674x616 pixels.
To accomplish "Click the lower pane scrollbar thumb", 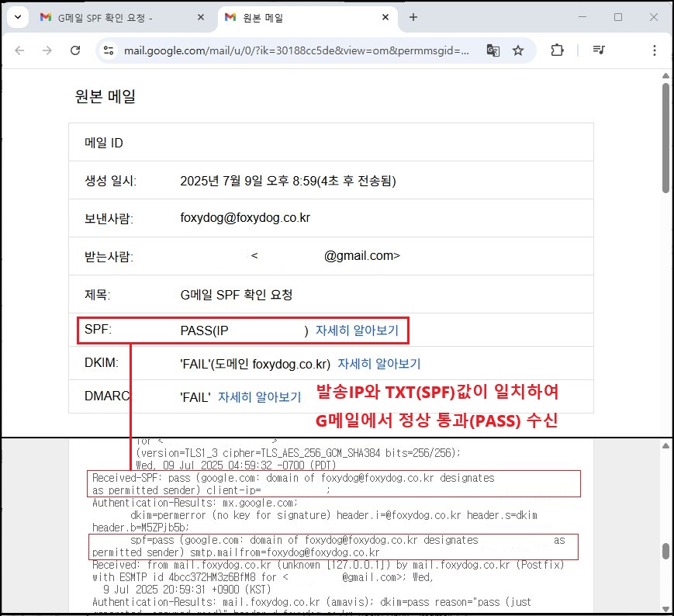I will pos(665,551).
